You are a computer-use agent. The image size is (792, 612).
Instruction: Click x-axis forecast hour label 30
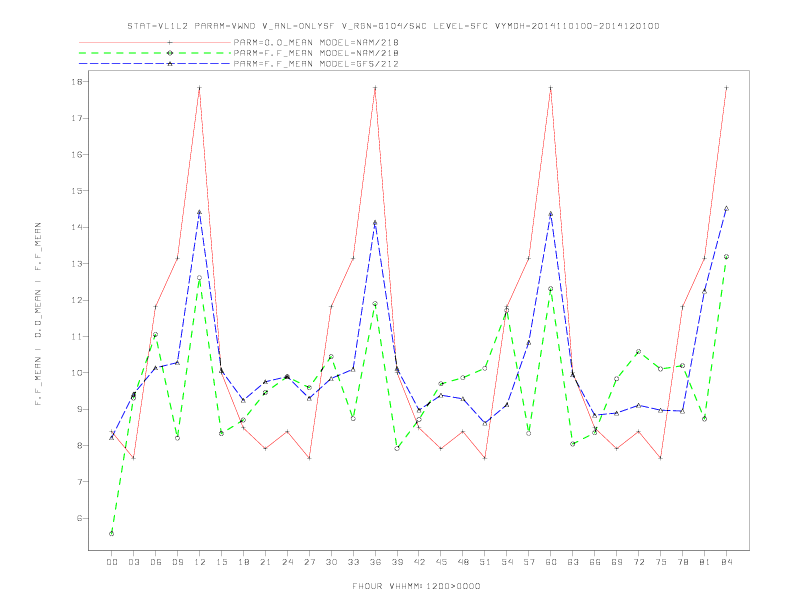pyautogui.click(x=331, y=562)
